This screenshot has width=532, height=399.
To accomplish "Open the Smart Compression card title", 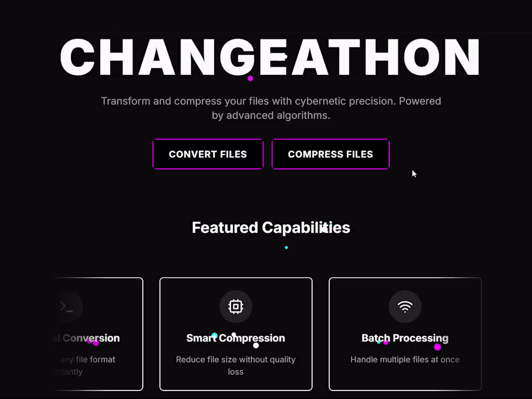I will [x=236, y=338].
